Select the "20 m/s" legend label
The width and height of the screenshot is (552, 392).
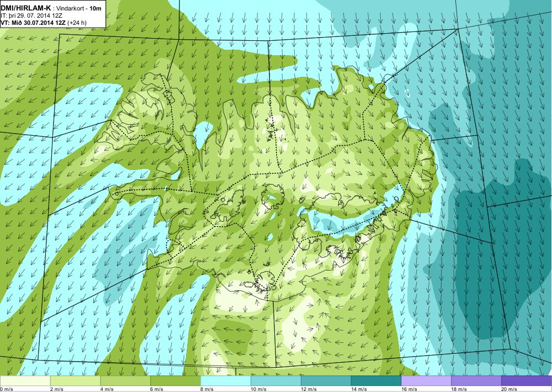point(509,389)
